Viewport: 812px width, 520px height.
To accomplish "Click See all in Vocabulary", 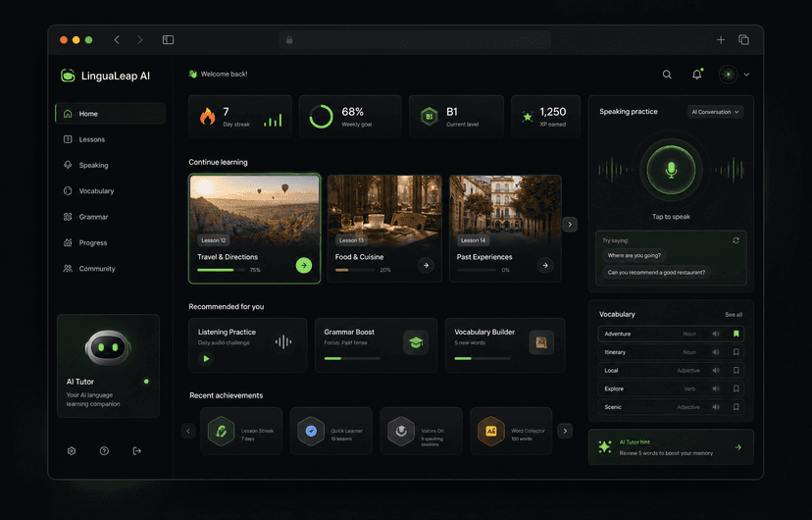I will pyautogui.click(x=734, y=314).
